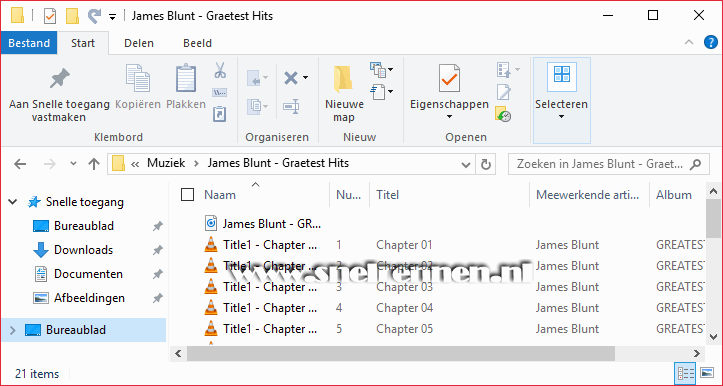This screenshot has height=386, width=723.
Task: Switch to the Start ribbon tab
Action: [x=83, y=43]
